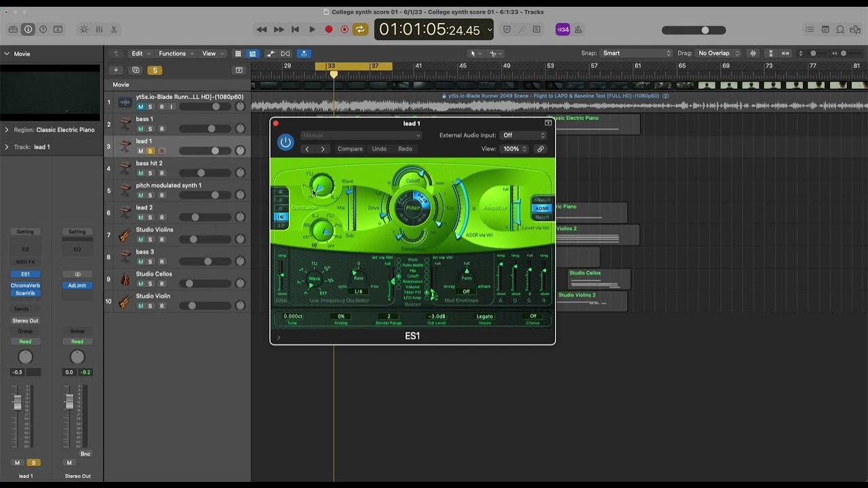
Task: Click the Add Track plus button
Action: (116, 70)
